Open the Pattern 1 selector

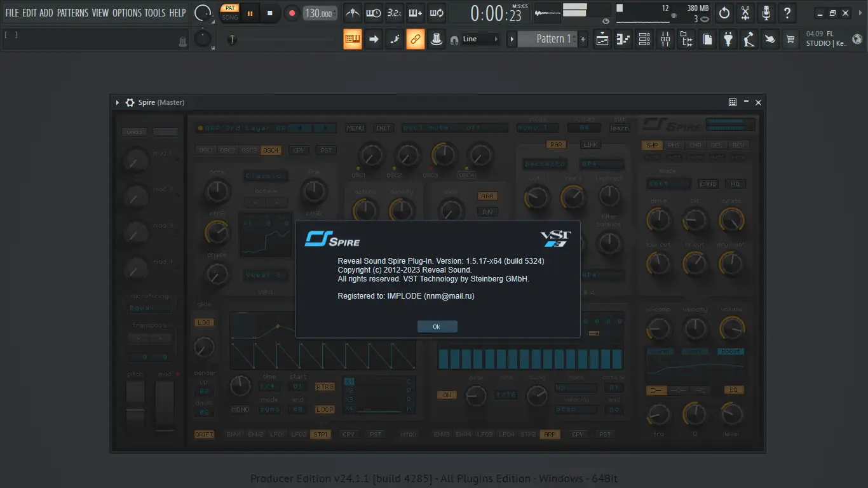(548, 39)
